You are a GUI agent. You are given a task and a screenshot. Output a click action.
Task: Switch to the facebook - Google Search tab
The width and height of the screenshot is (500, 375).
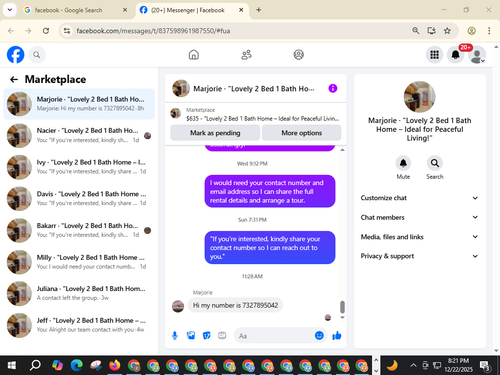(75, 10)
